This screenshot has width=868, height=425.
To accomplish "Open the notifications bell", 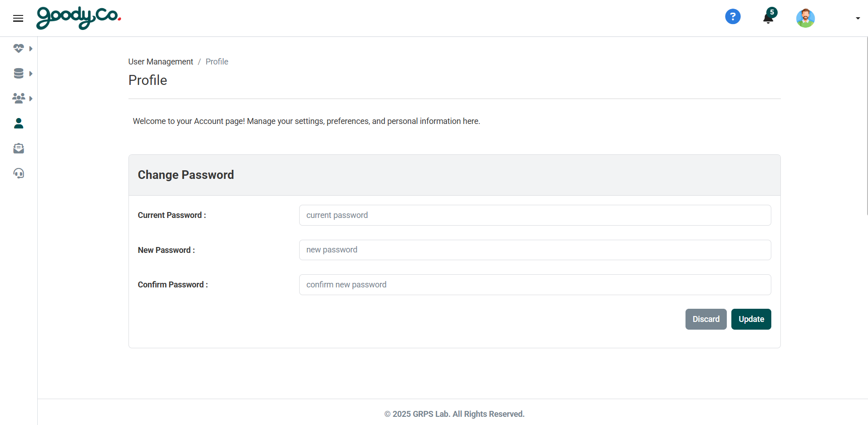I will tap(768, 18).
